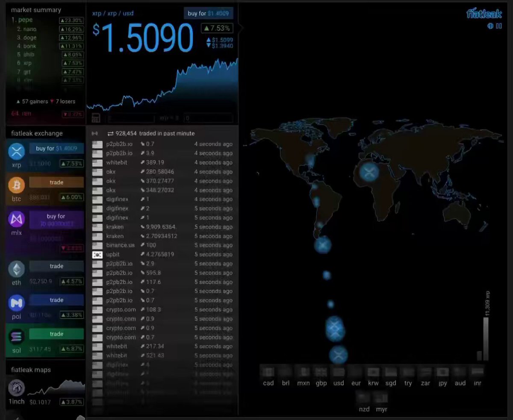This screenshot has width=513, height=420.
Task: Click the XRP coin icon in fiatleak exchange
Action: pos(17,152)
